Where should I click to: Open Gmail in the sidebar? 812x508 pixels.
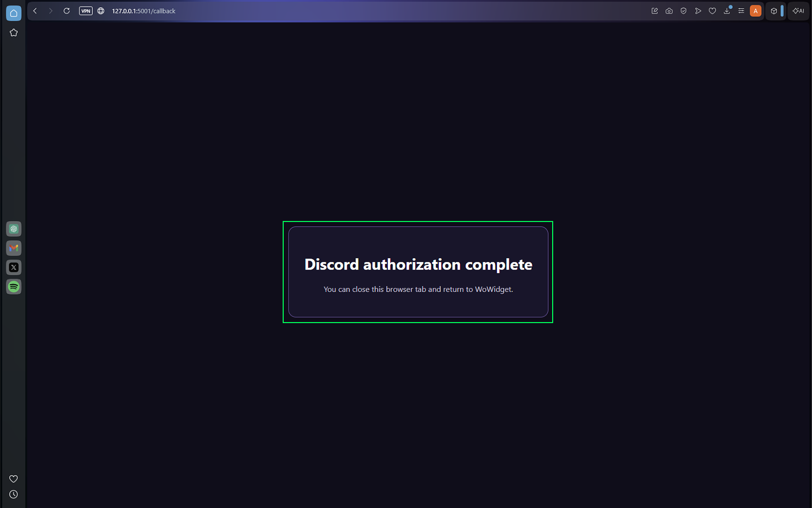[x=14, y=248]
